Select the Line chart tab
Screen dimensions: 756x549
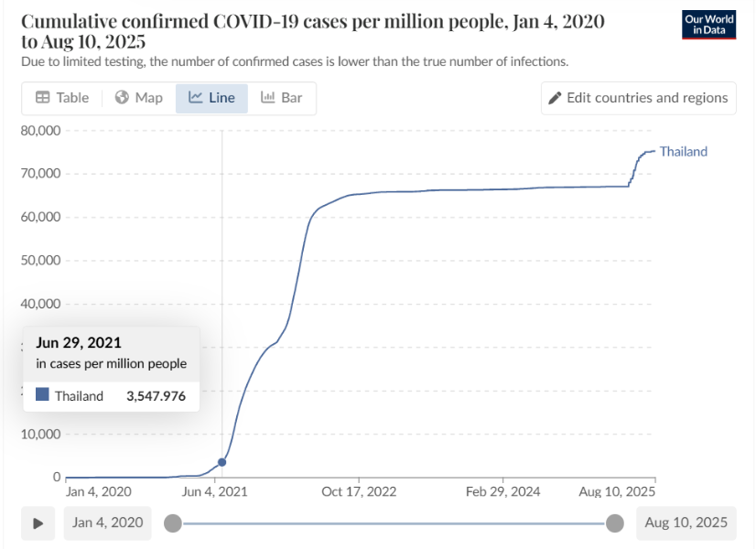click(211, 98)
